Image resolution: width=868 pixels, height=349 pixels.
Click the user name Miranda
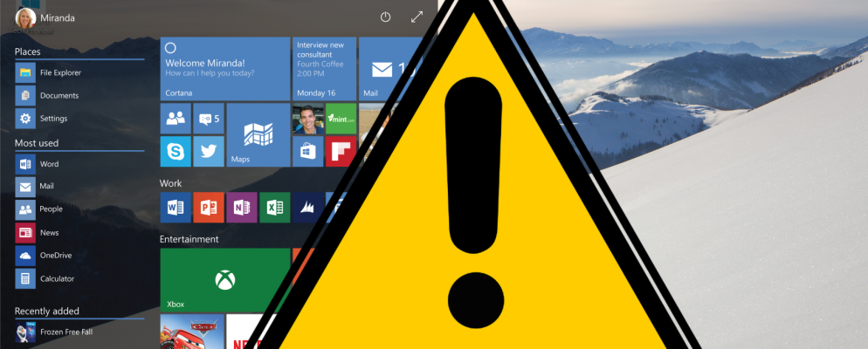tap(57, 18)
